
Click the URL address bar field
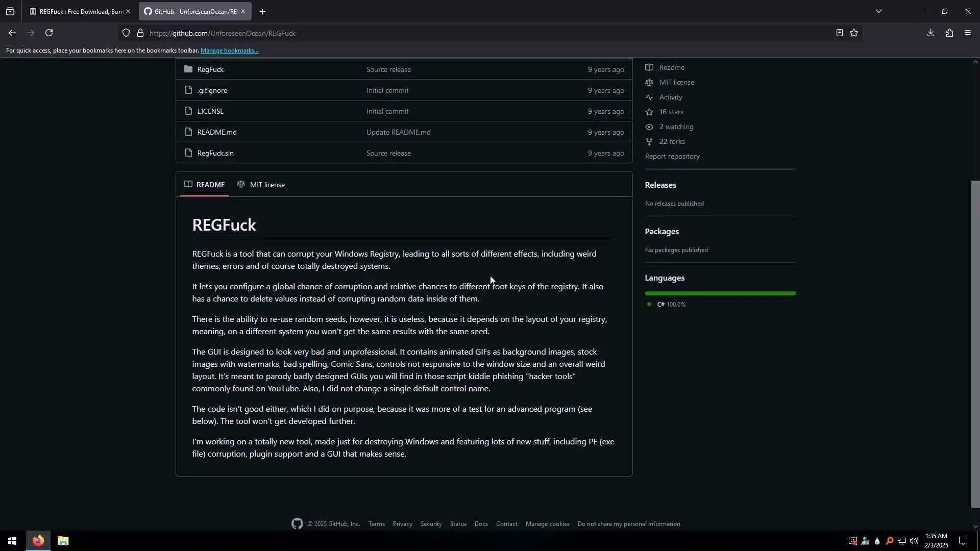click(x=459, y=33)
